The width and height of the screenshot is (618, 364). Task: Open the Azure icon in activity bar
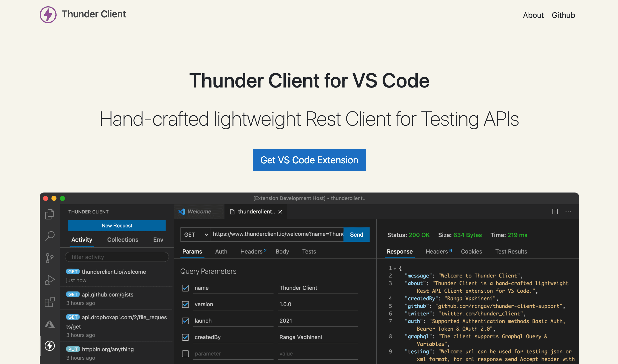point(50,324)
